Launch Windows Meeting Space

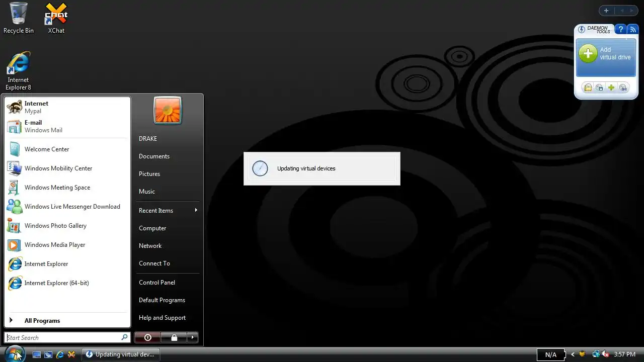67,188
